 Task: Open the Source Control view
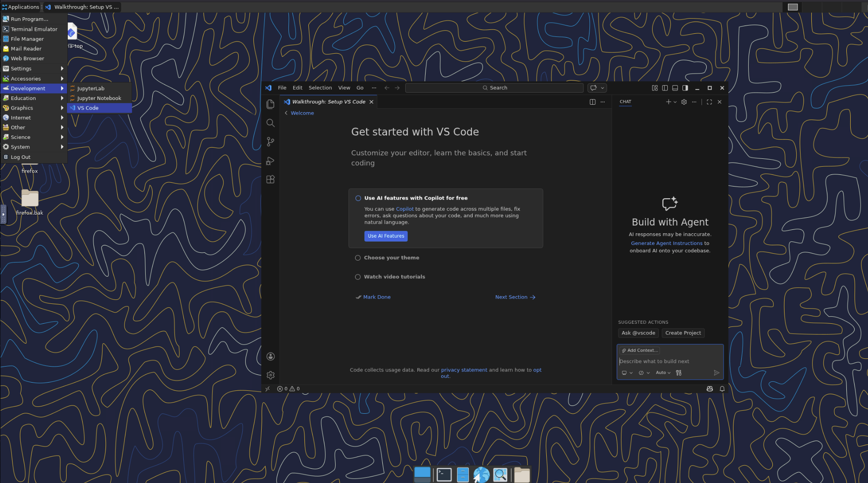click(270, 142)
